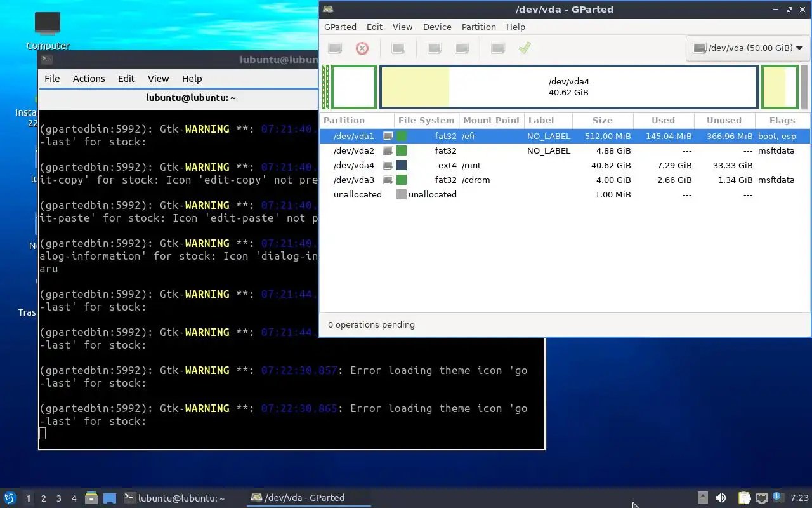Click the Undo last operation toolbar icon
Screen dimensions: 812x508
pos(498,48)
